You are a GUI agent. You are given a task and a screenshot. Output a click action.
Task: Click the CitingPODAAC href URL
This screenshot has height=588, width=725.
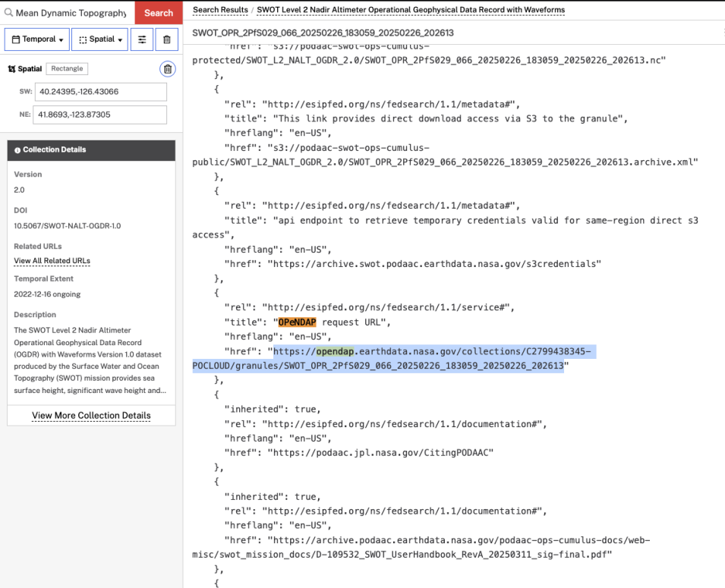pos(380,452)
